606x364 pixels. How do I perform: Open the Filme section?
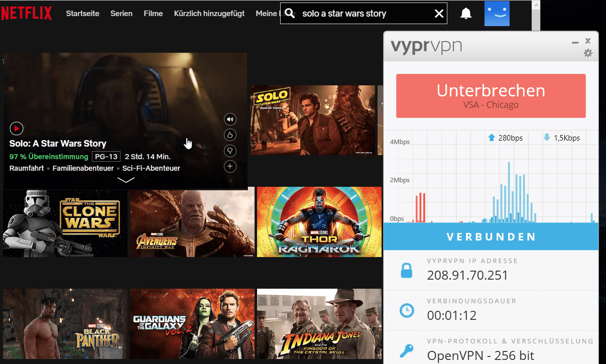(x=153, y=14)
